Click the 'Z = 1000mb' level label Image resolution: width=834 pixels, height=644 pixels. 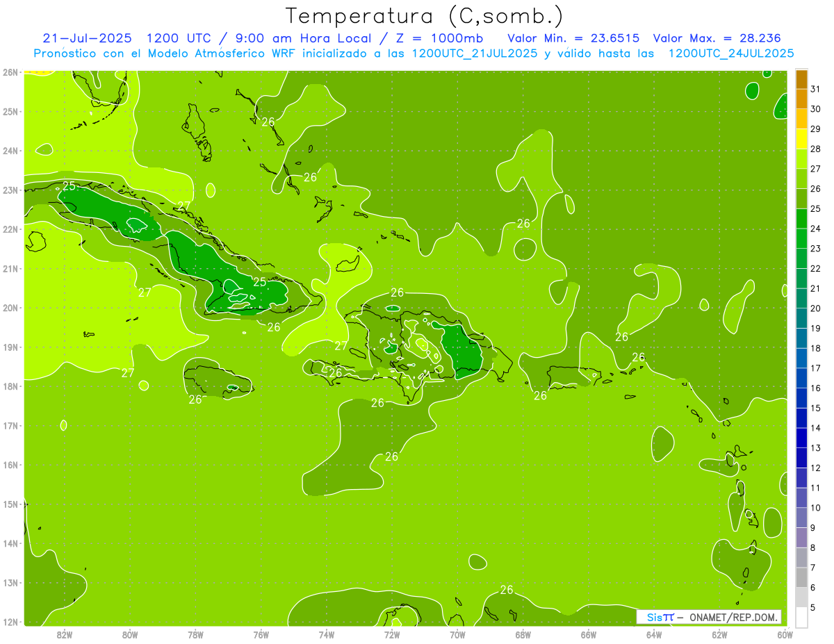point(439,38)
